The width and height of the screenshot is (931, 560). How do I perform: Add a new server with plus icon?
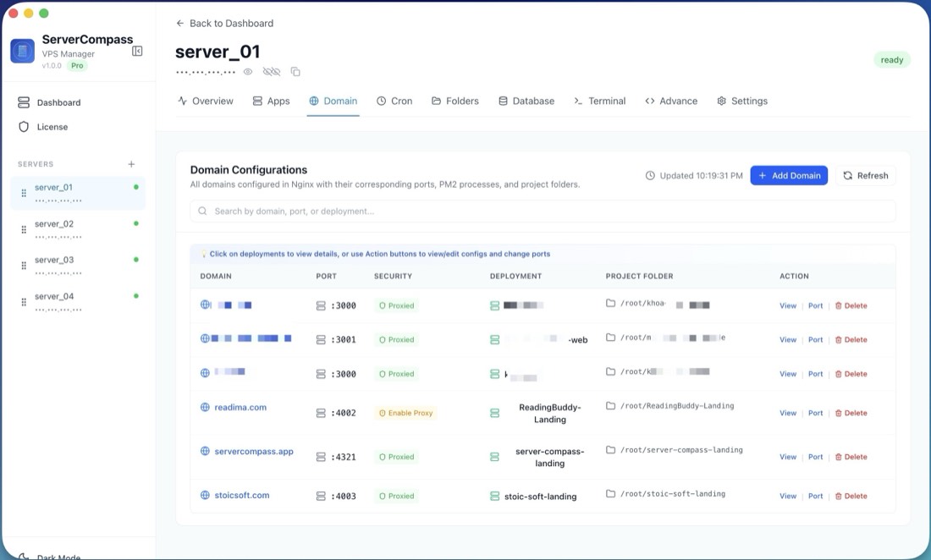click(131, 164)
